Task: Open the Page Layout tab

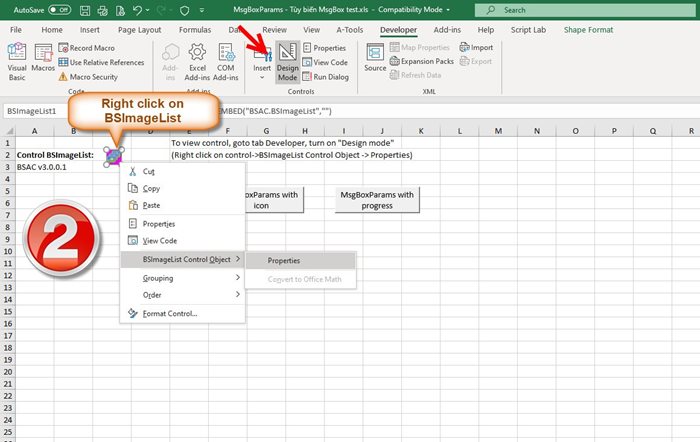Action: 139,29
